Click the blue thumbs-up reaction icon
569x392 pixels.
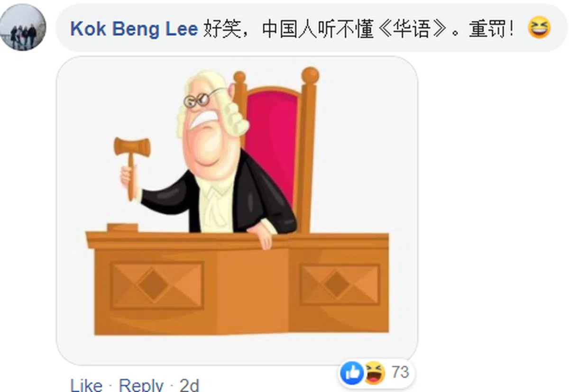coord(351,373)
